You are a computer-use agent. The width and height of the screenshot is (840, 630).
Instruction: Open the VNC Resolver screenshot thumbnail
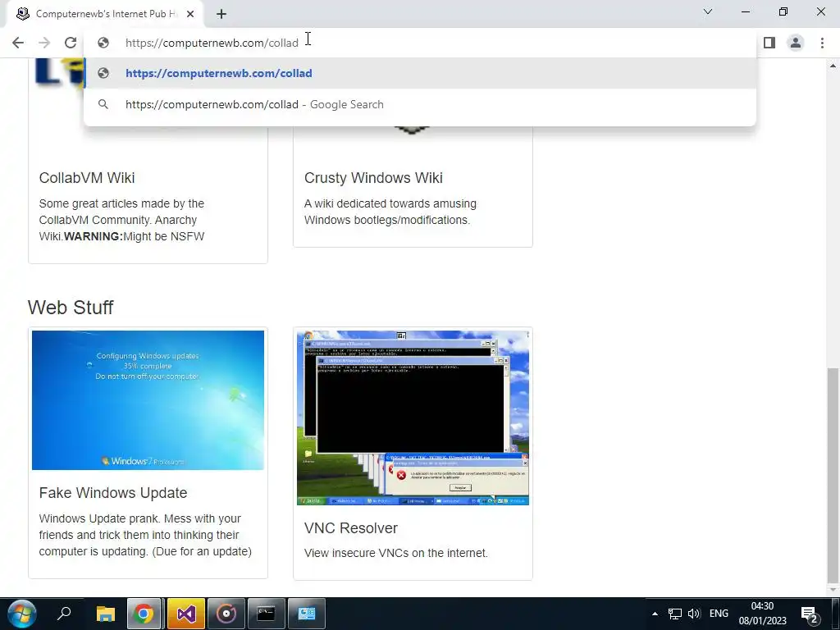pyautogui.click(x=413, y=418)
